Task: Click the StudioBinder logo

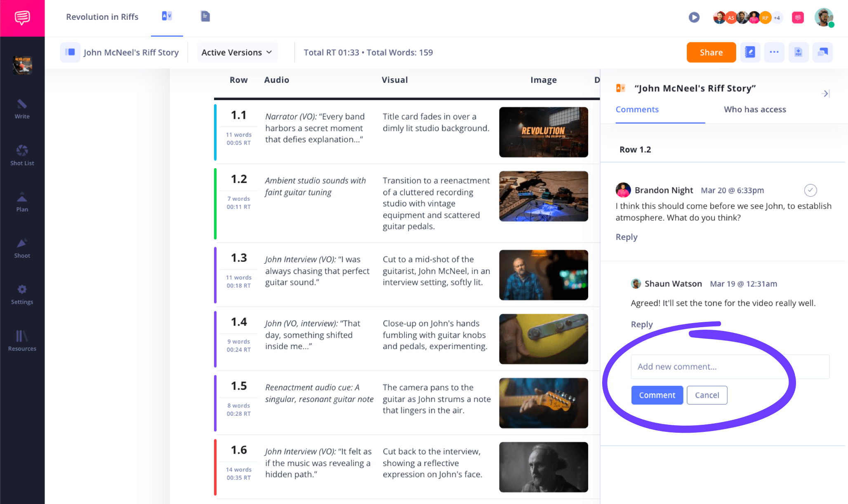Action: pos(22,18)
